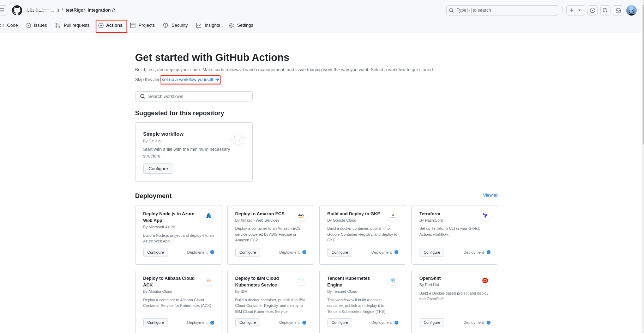
Task: Expand the create new plus dropdown
Action: pyautogui.click(x=575, y=10)
